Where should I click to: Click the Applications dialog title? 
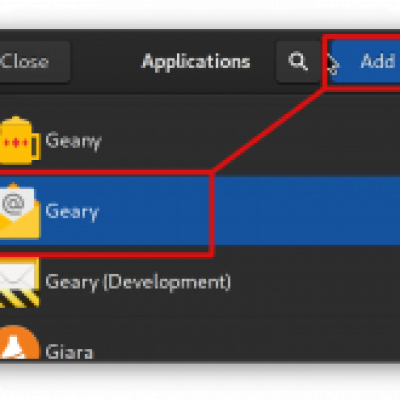(x=196, y=62)
